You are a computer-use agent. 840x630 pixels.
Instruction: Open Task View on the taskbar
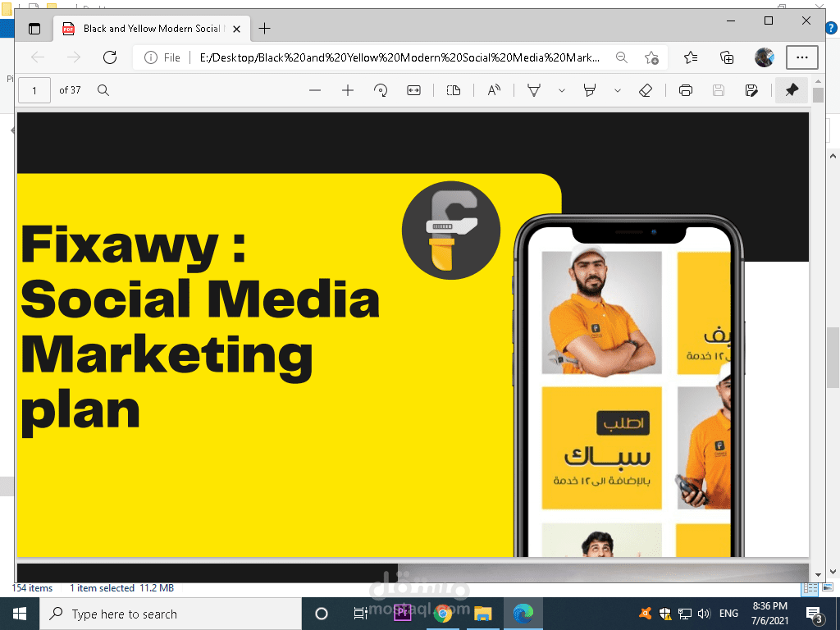pos(361,614)
